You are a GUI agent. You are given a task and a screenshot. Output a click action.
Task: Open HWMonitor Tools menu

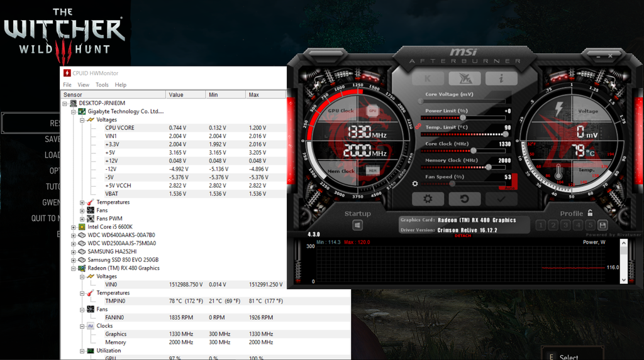(x=102, y=85)
